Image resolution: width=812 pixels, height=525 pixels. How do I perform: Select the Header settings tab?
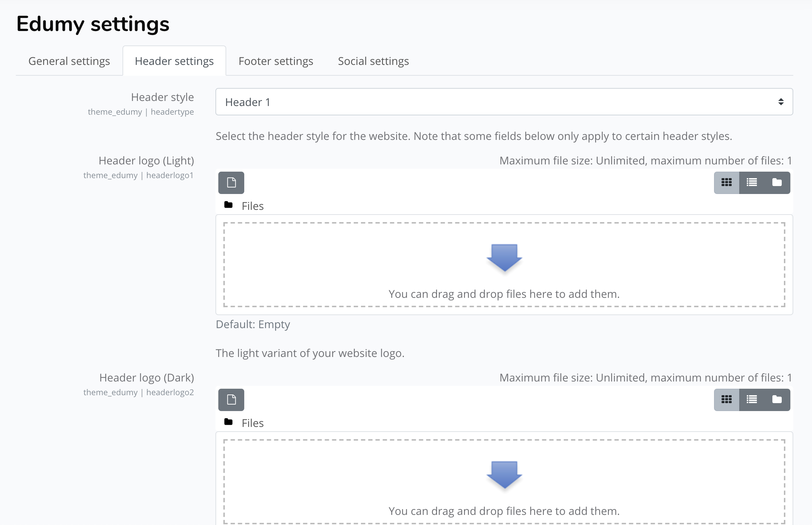pyautogui.click(x=174, y=61)
